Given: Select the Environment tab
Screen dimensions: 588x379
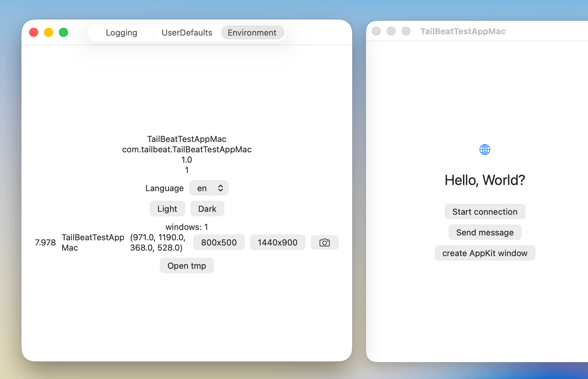Looking at the screenshot, I should coord(252,33).
